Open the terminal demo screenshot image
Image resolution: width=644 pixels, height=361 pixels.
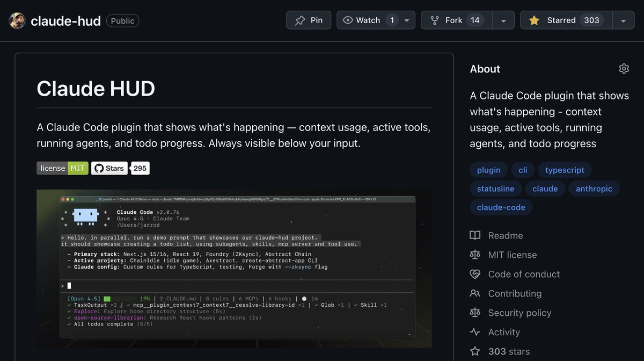(234, 268)
